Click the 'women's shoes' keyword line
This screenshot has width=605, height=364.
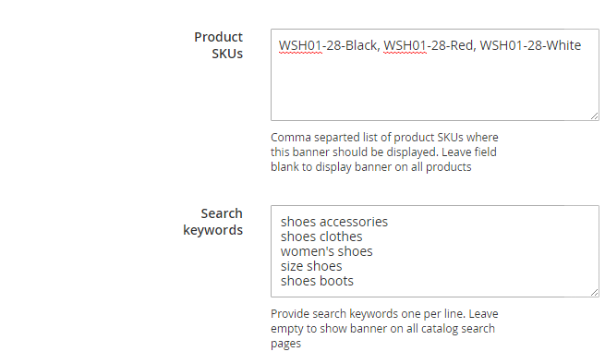click(x=326, y=251)
